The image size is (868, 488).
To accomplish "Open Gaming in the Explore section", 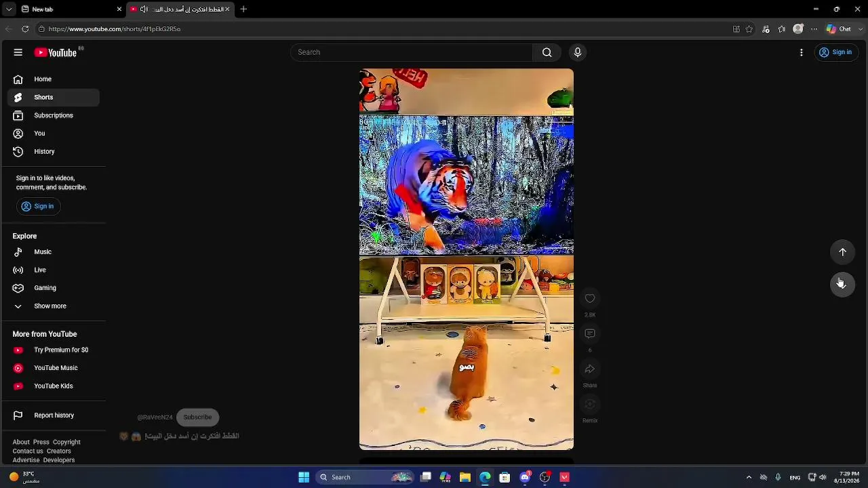I will [x=54, y=288].
